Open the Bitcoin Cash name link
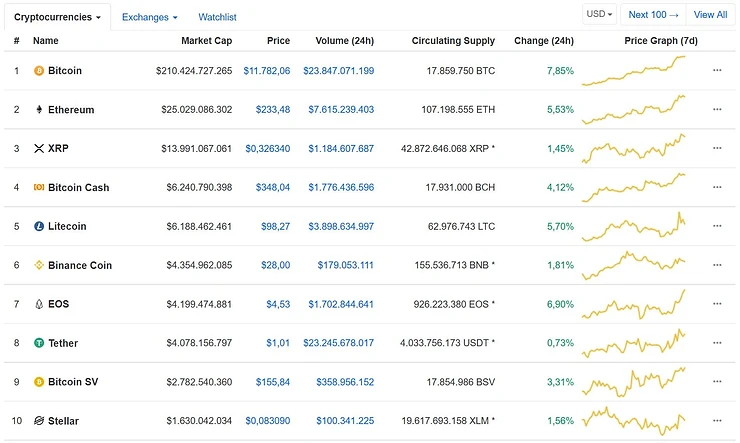This screenshot has height=443, width=740. tap(79, 187)
